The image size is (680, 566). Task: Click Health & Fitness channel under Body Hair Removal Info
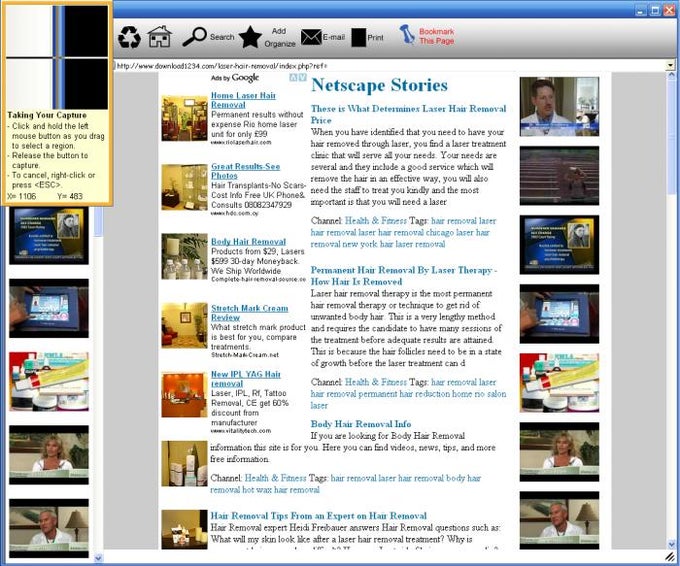coord(275,478)
